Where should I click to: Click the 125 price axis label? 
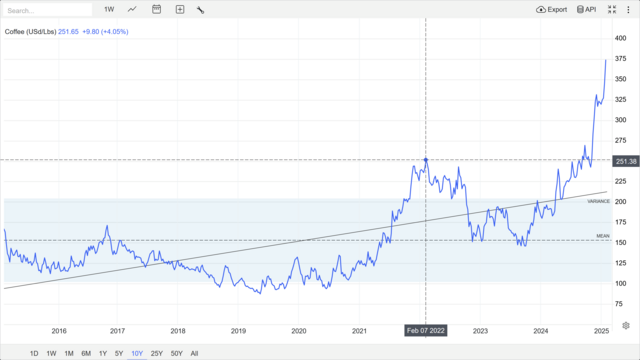click(x=620, y=263)
